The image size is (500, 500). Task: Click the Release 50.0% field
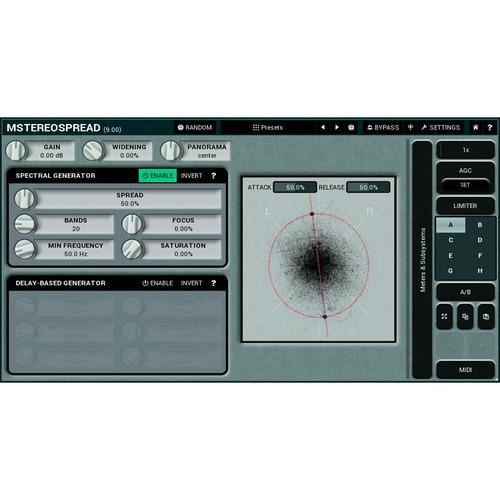(x=368, y=187)
